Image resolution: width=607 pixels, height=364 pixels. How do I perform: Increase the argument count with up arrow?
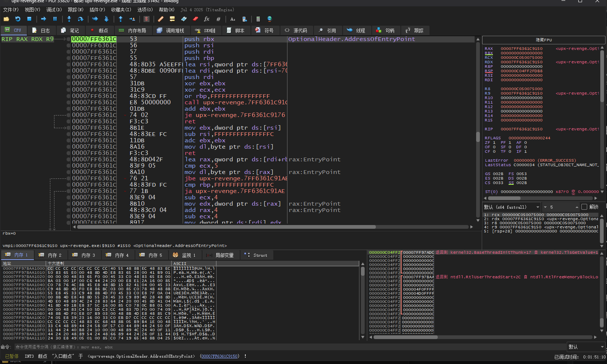point(577,206)
